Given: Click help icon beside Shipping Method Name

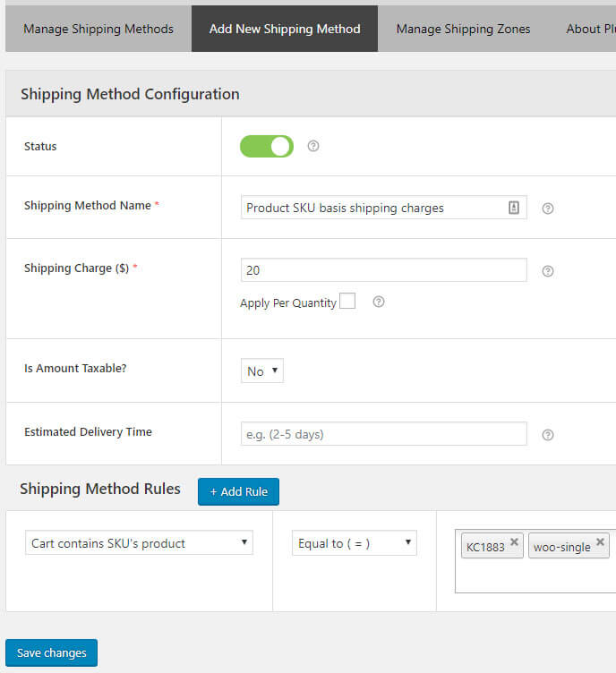Looking at the screenshot, I should coord(548,209).
